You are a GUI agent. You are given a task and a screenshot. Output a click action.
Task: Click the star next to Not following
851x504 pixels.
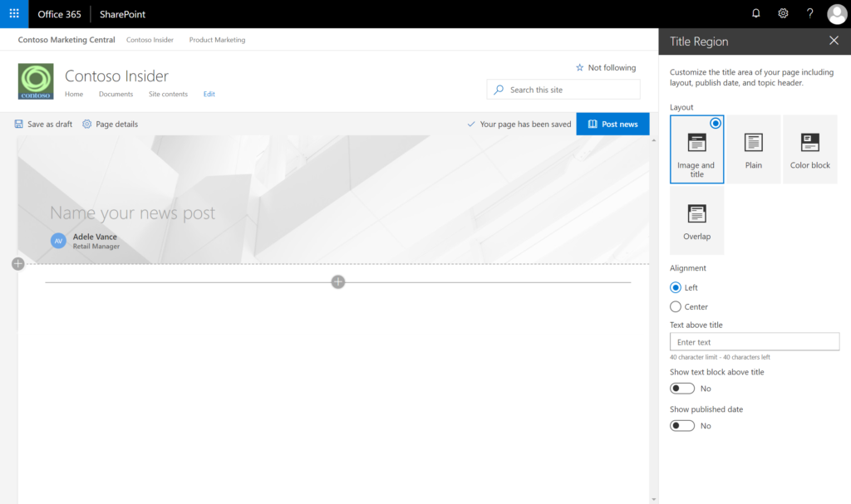click(x=579, y=67)
